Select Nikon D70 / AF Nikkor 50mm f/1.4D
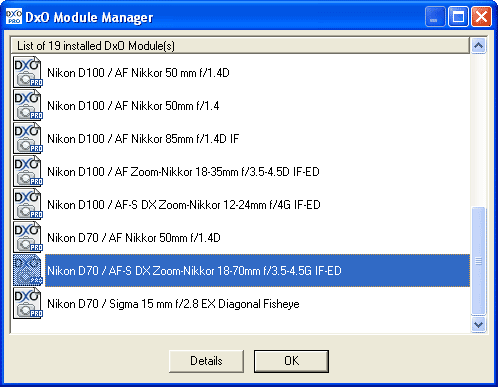 [134, 238]
